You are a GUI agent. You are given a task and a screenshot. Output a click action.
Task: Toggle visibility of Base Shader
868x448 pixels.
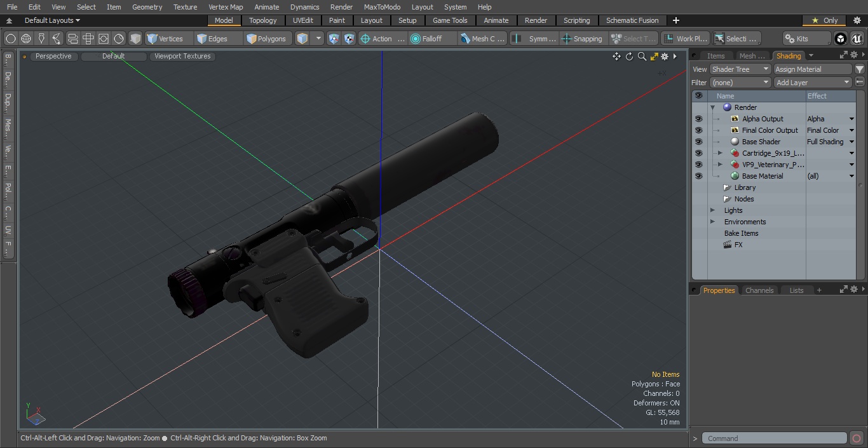pos(699,142)
